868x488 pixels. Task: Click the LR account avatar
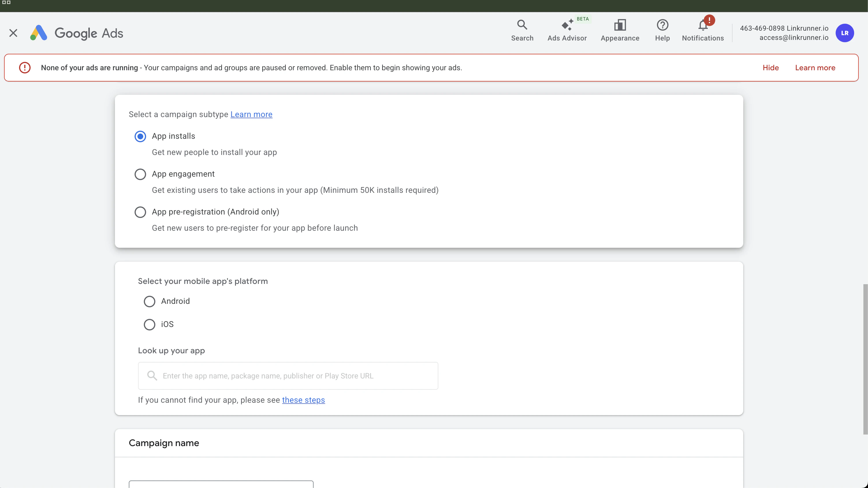tap(844, 33)
